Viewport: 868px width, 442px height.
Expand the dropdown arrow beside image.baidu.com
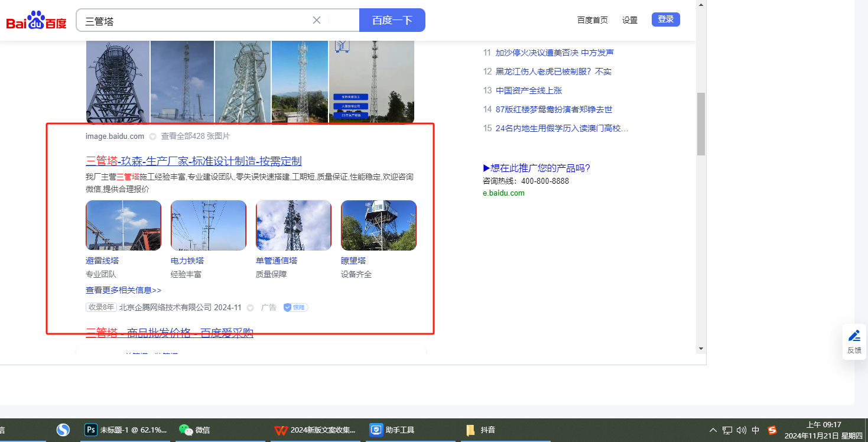pyautogui.click(x=152, y=136)
